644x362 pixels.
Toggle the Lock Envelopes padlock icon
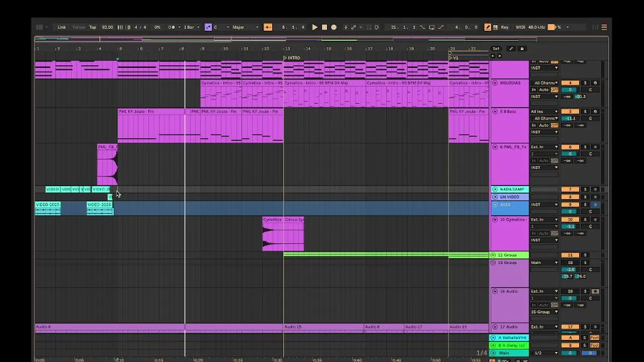(x=522, y=49)
